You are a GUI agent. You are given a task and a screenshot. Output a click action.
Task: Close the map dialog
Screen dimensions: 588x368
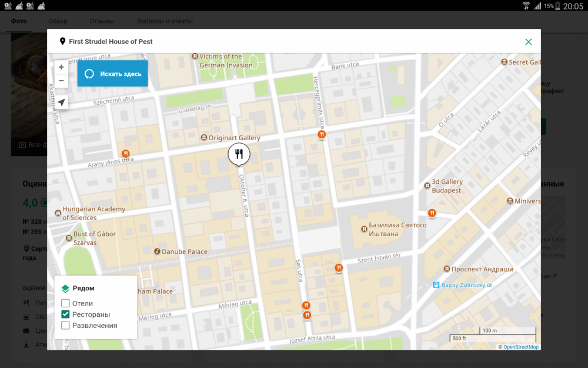pyautogui.click(x=528, y=42)
